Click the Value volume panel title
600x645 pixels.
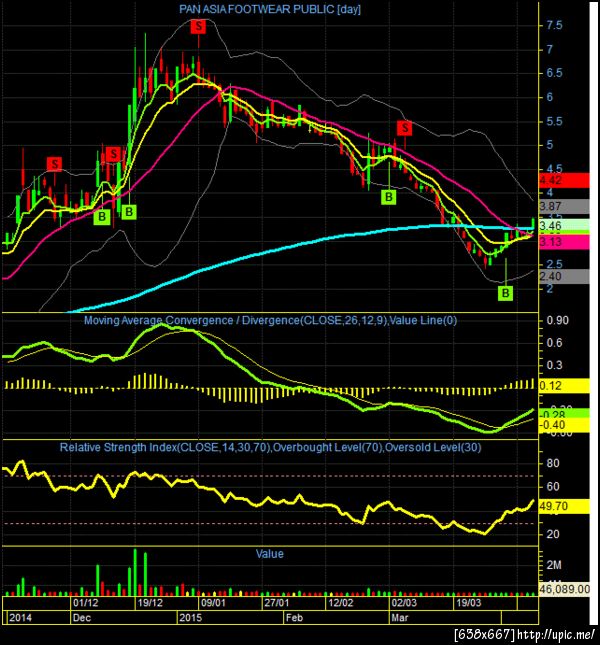pos(270,554)
